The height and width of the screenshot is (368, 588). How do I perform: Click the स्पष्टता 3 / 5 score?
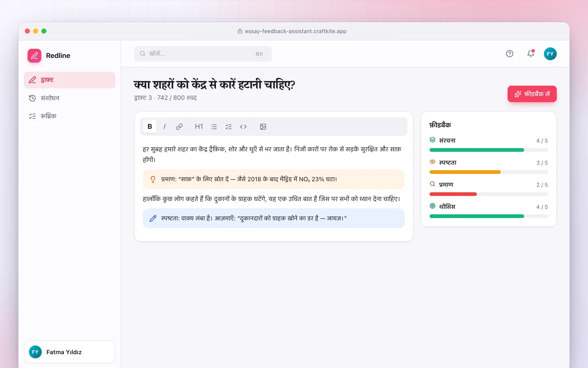click(x=542, y=163)
